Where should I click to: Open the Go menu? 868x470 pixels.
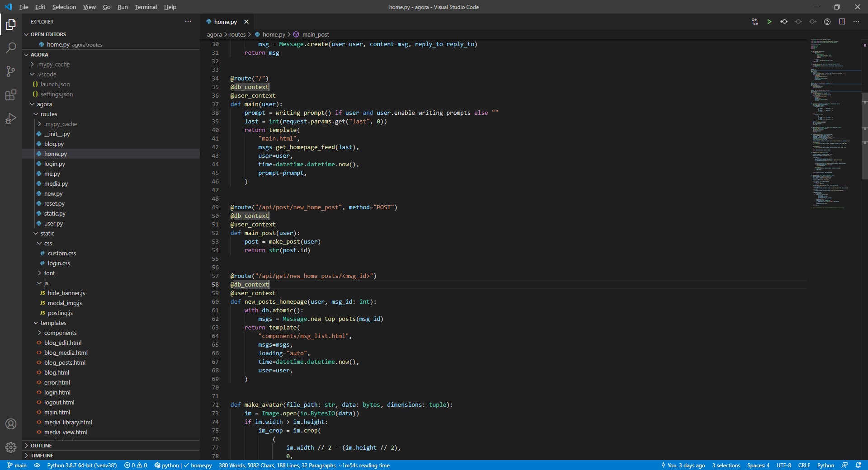click(107, 7)
